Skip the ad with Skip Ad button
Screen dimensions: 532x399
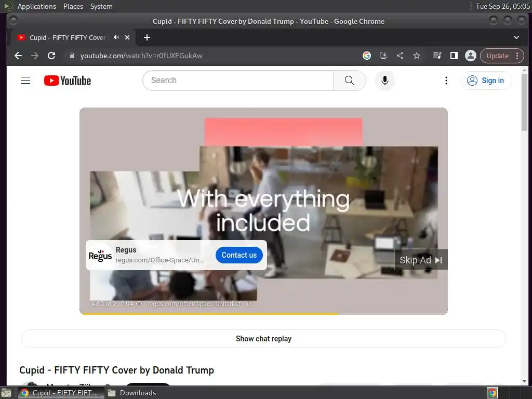point(421,260)
